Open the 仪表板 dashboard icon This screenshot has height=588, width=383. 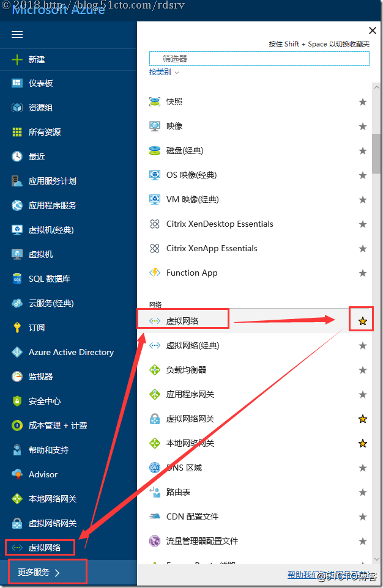click(17, 83)
